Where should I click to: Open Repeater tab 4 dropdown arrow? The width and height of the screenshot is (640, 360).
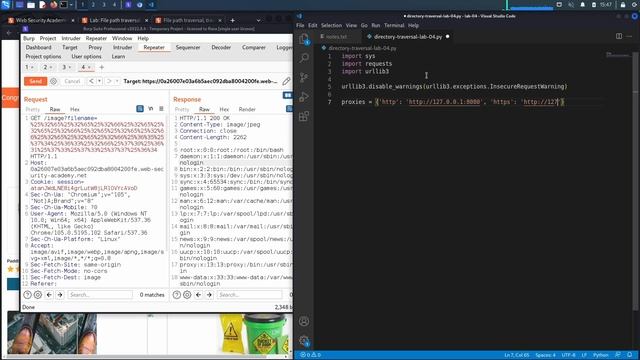pyautogui.click(x=89, y=67)
